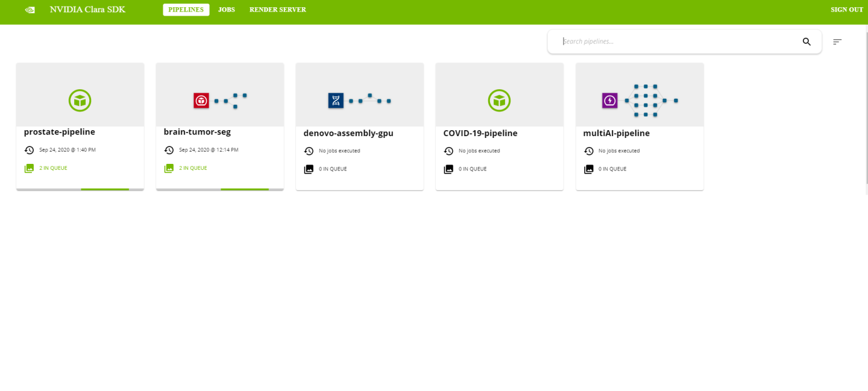Screen dimensions: 868x391
Task: Click prostate-pipeline green cube icon
Action: (80, 101)
